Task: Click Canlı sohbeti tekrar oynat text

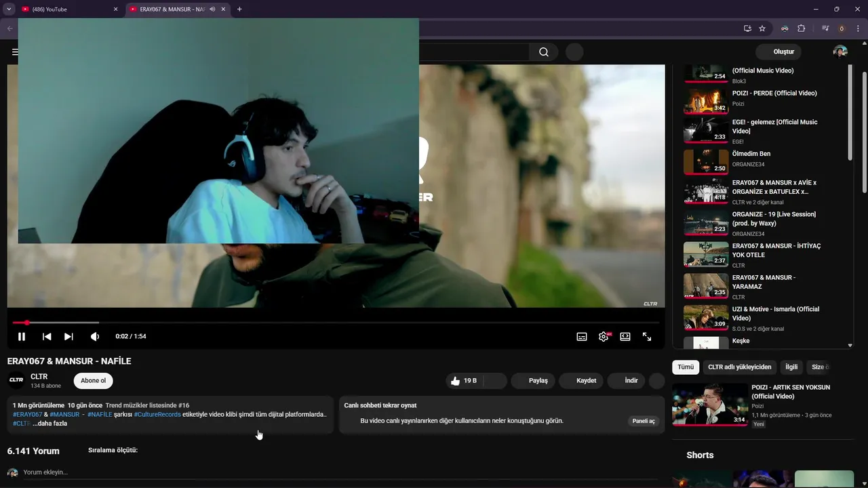Action: click(x=380, y=405)
